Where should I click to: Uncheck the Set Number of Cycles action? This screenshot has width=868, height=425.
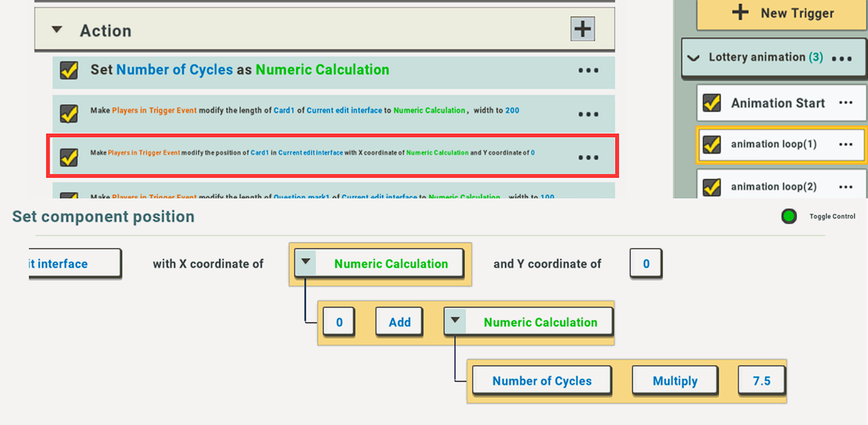point(69,70)
